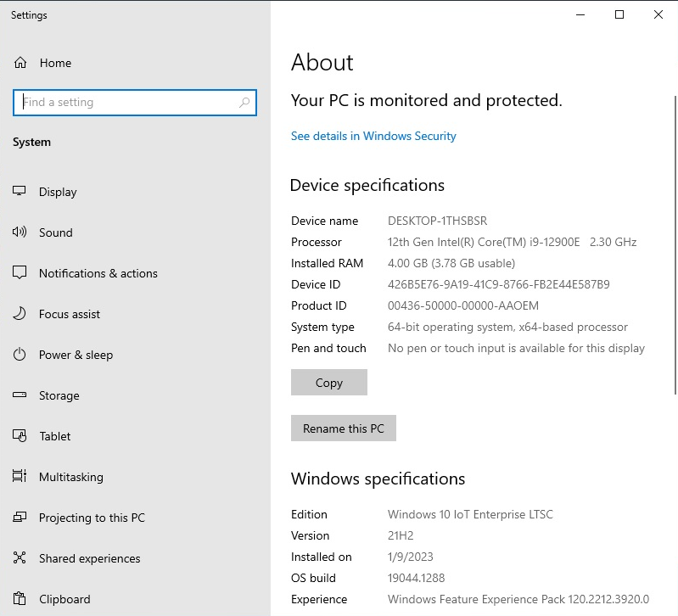The height and width of the screenshot is (616, 678).
Task: Click the Projecting to this PC icon
Action: pyautogui.click(x=20, y=517)
